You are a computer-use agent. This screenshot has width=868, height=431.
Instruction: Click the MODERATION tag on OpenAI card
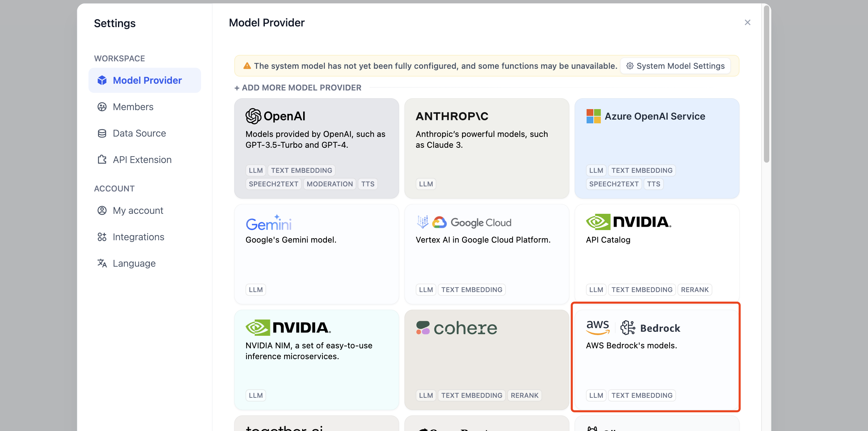tap(330, 184)
